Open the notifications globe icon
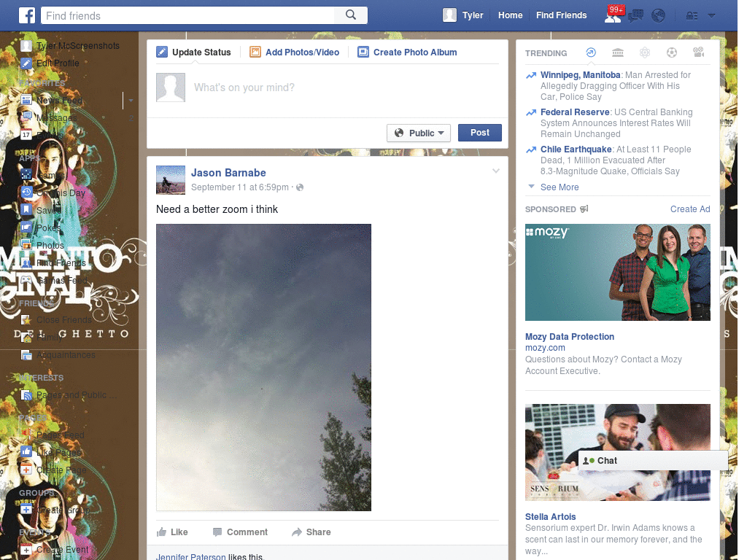The width and height of the screenshot is (747, 560). pyautogui.click(x=659, y=16)
